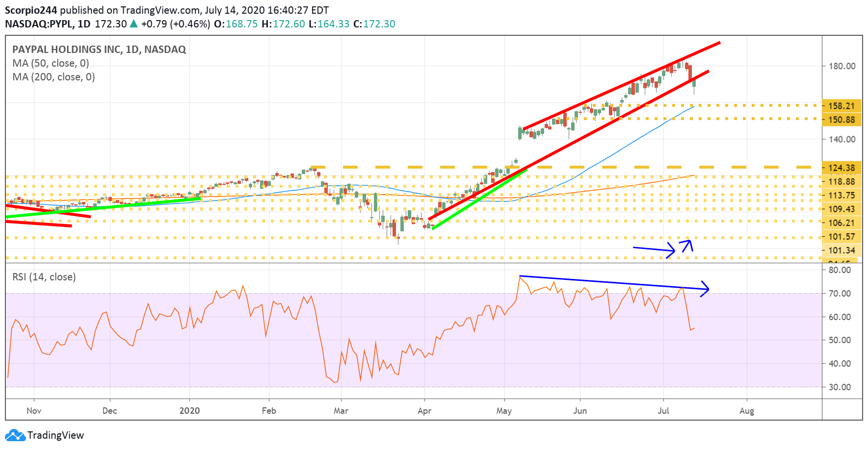Click the low price L:164.33 value
This screenshot has width=868, height=450.
tap(329, 24)
